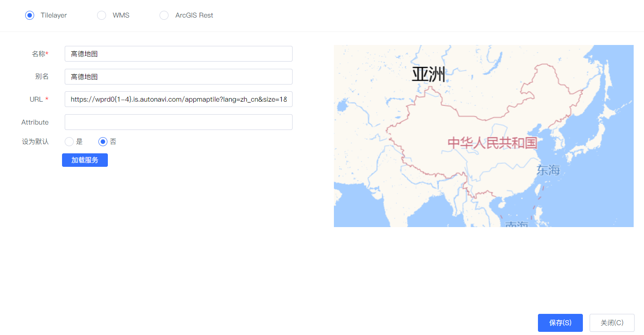Image resolution: width=644 pixels, height=335 pixels.
Task: Click the 中华人民共和国 label on the map
Action: click(493, 143)
